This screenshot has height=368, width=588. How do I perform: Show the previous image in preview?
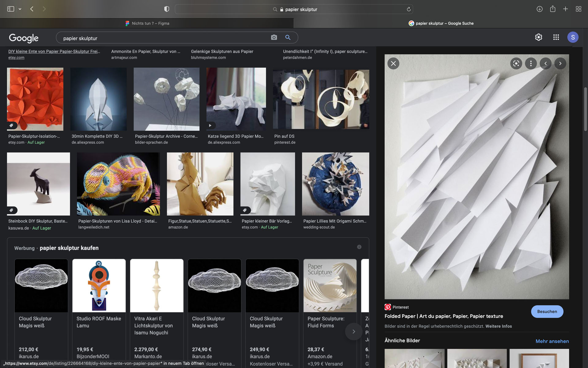[x=545, y=63]
